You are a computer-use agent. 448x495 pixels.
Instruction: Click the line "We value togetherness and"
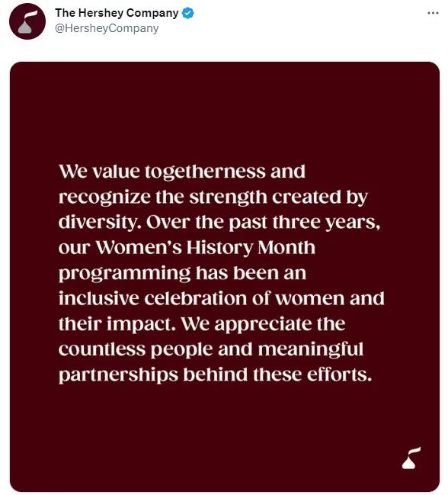click(x=182, y=172)
